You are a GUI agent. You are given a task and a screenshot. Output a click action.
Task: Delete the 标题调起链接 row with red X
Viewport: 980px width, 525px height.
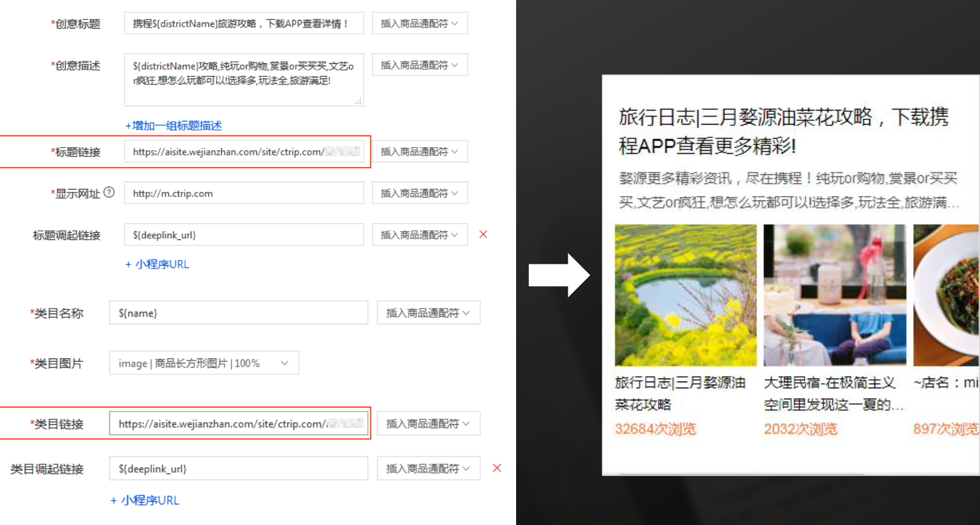(483, 235)
